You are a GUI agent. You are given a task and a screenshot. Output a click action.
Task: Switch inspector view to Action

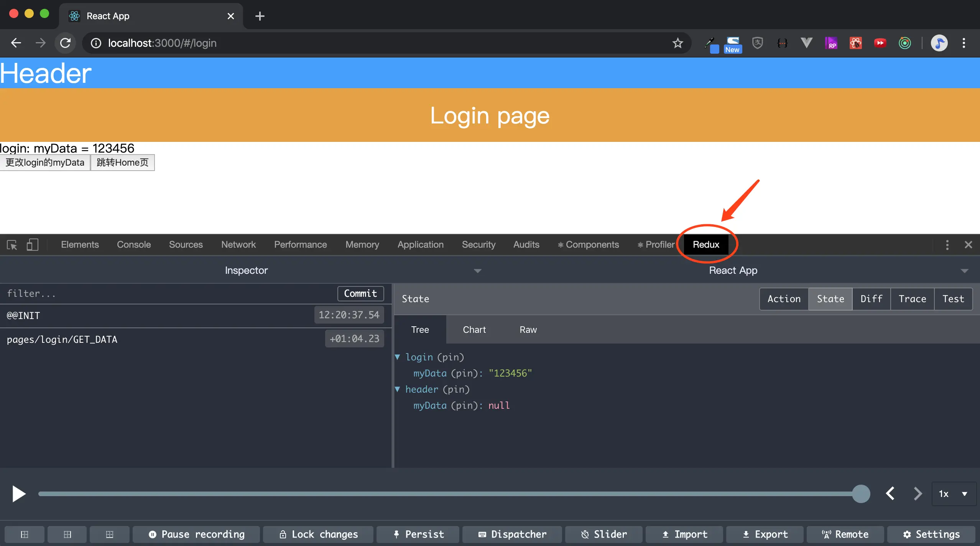tap(784, 299)
